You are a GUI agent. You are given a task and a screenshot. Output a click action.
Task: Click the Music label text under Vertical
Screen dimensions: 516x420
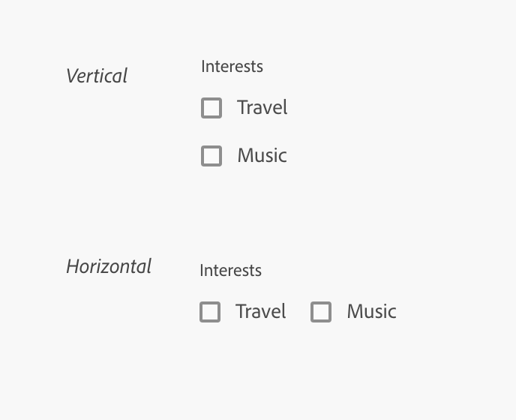[x=262, y=156]
